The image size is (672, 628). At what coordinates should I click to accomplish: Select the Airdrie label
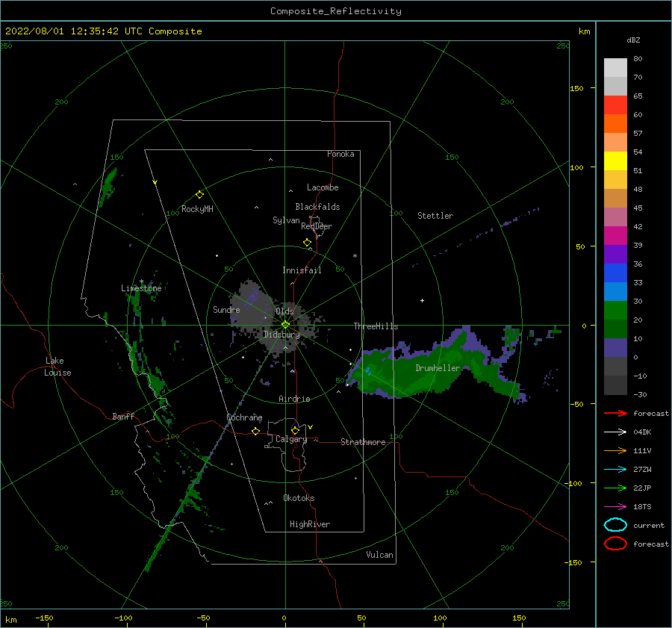coord(294,399)
